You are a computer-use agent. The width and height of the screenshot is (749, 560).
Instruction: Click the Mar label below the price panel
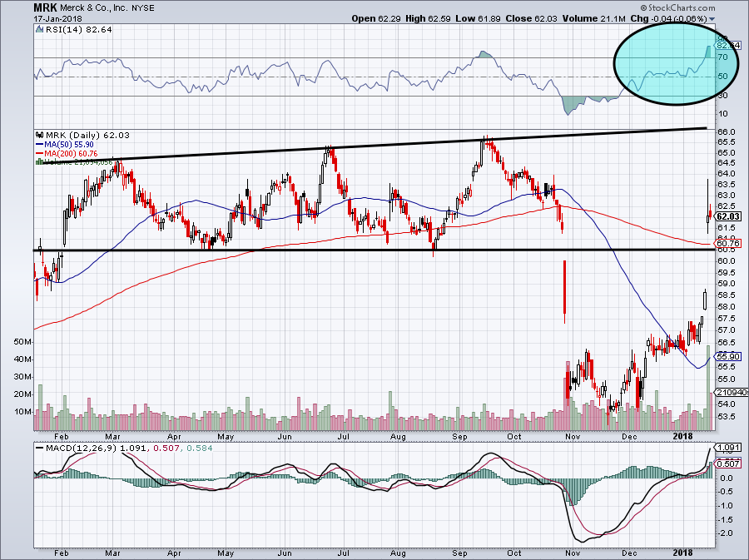pyautogui.click(x=112, y=437)
